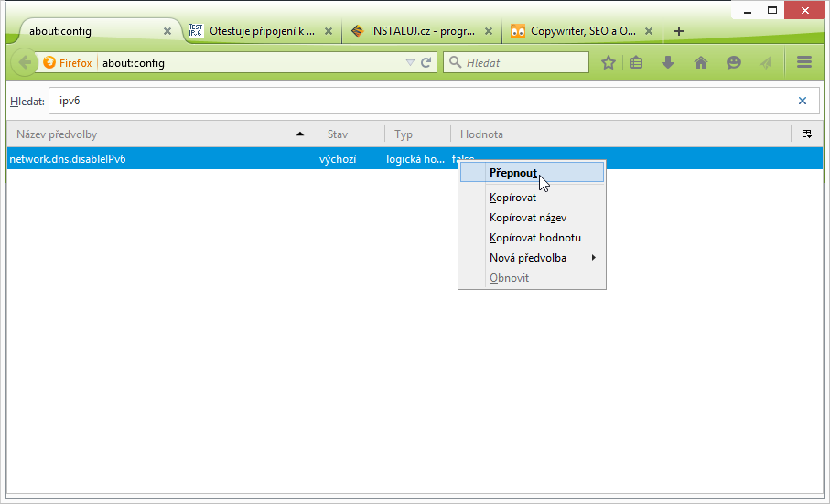The height and width of the screenshot is (504, 830).
Task: Choose Kopírovat in the context menu
Action: pos(532,198)
